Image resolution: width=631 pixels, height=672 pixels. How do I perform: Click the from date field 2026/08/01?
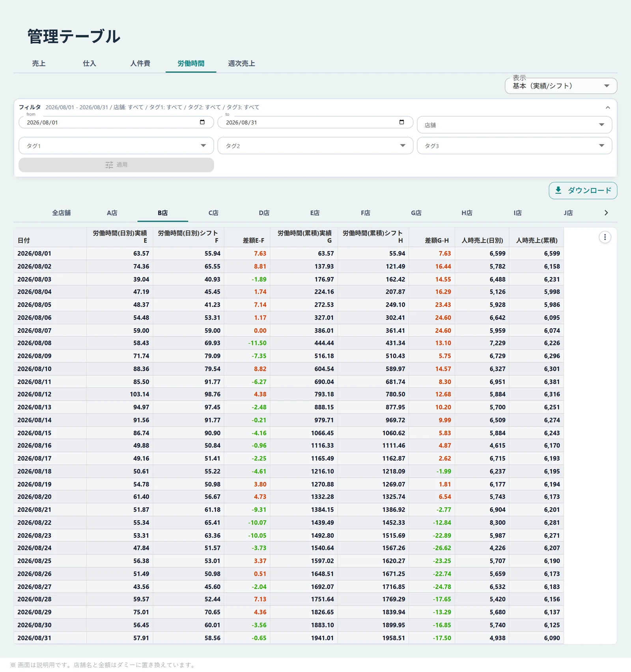[x=116, y=122]
